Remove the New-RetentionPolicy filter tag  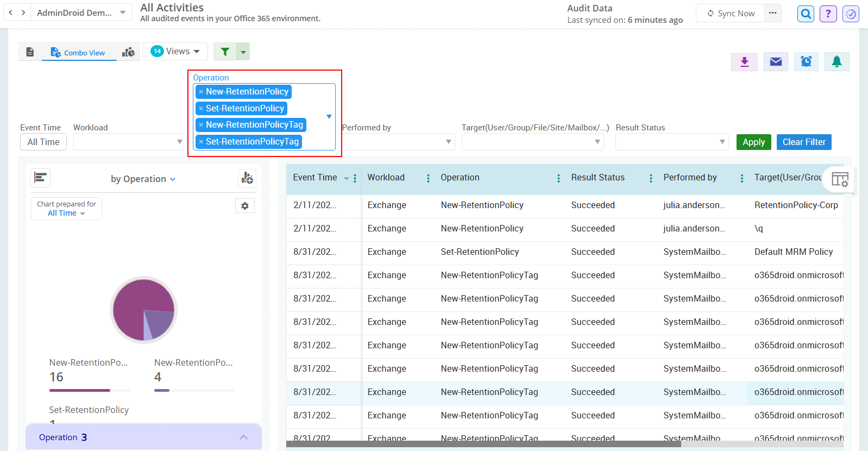point(201,92)
